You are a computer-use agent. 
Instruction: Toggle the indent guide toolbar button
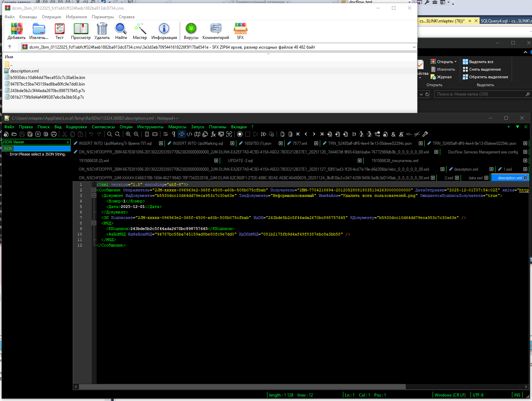[x=181, y=134]
